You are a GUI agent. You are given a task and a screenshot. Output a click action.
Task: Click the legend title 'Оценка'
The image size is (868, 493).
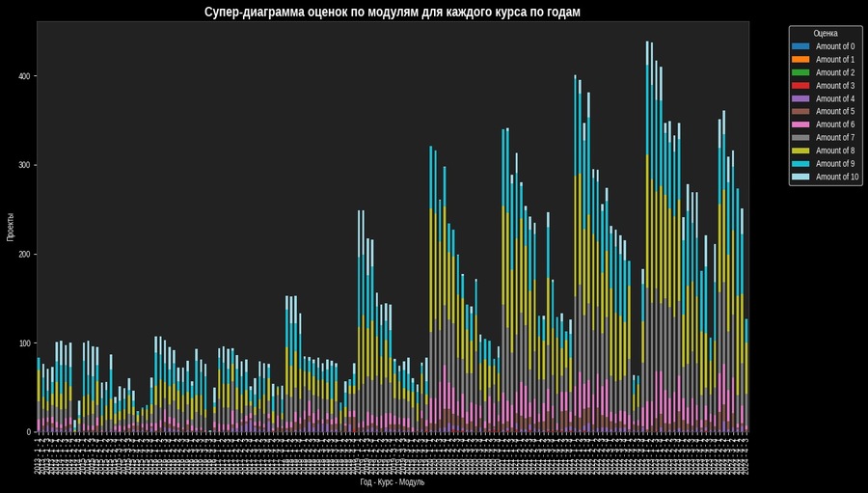click(x=826, y=33)
